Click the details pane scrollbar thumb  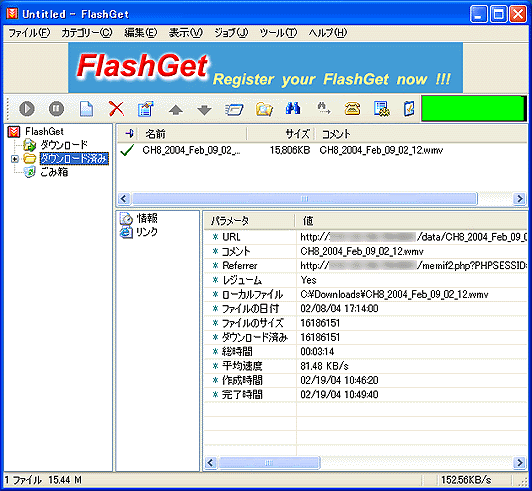pos(269,462)
